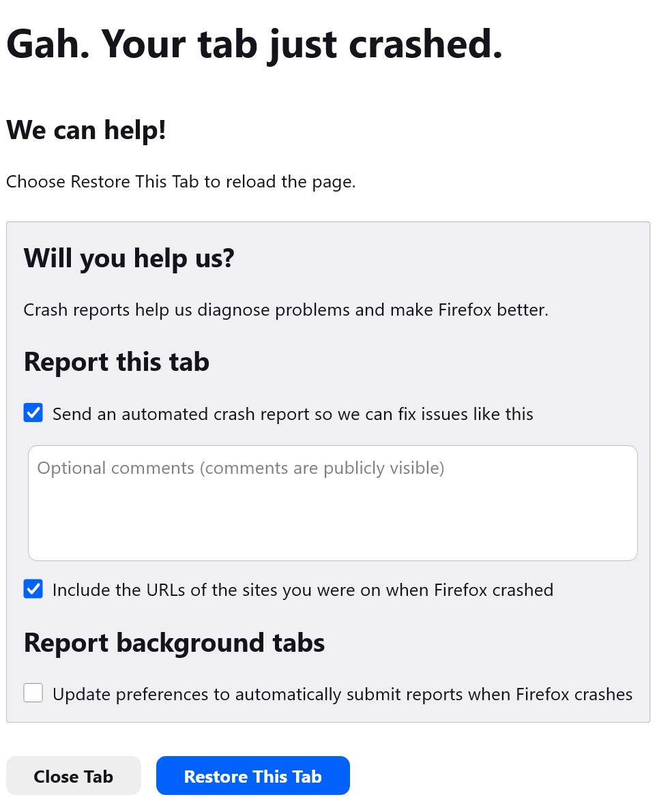The height and width of the screenshot is (812, 657).
Task: Enable Update preferences to automatically submit checkbox
Action: [x=33, y=693]
